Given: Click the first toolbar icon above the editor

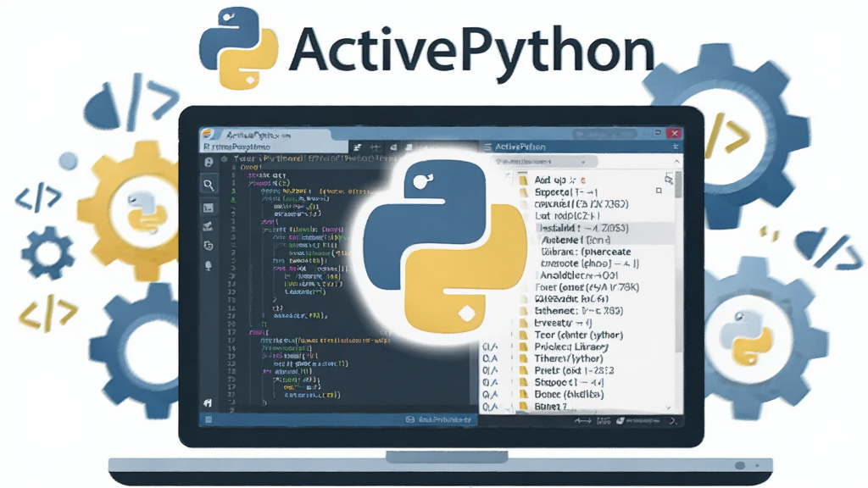Looking at the screenshot, I should (358, 147).
